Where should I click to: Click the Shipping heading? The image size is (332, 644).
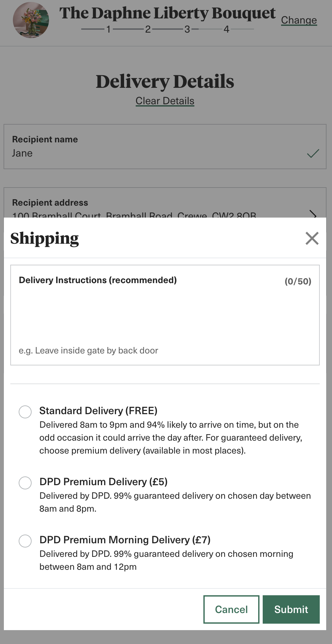pos(44,239)
